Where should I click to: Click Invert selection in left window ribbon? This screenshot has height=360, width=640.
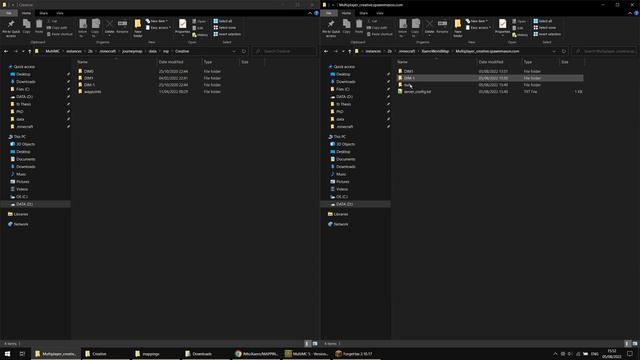pyautogui.click(x=227, y=34)
